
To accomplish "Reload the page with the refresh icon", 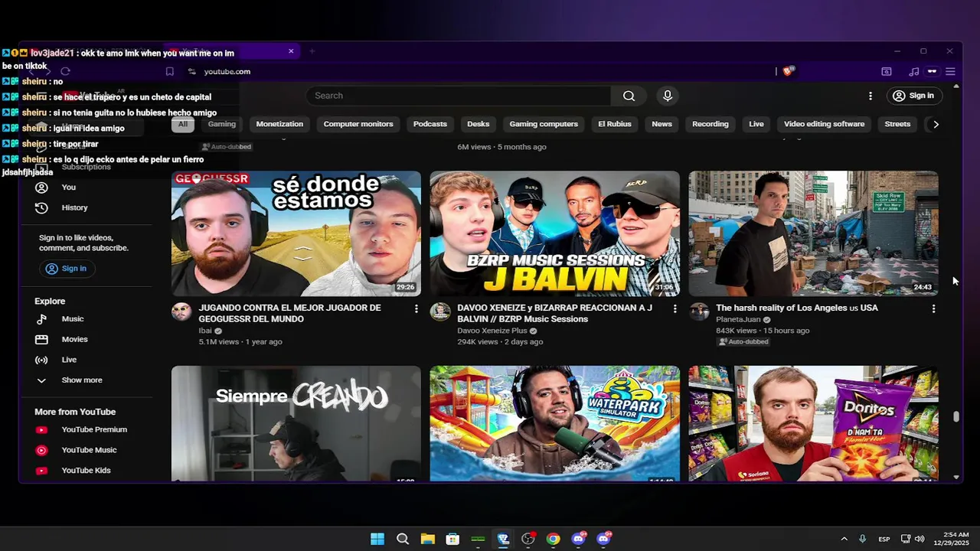I will click(65, 71).
